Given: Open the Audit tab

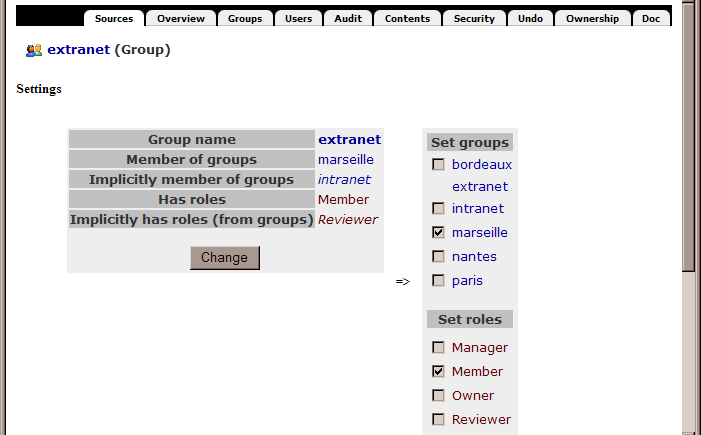Looking at the screenshot, I should [x=348, y=18].
